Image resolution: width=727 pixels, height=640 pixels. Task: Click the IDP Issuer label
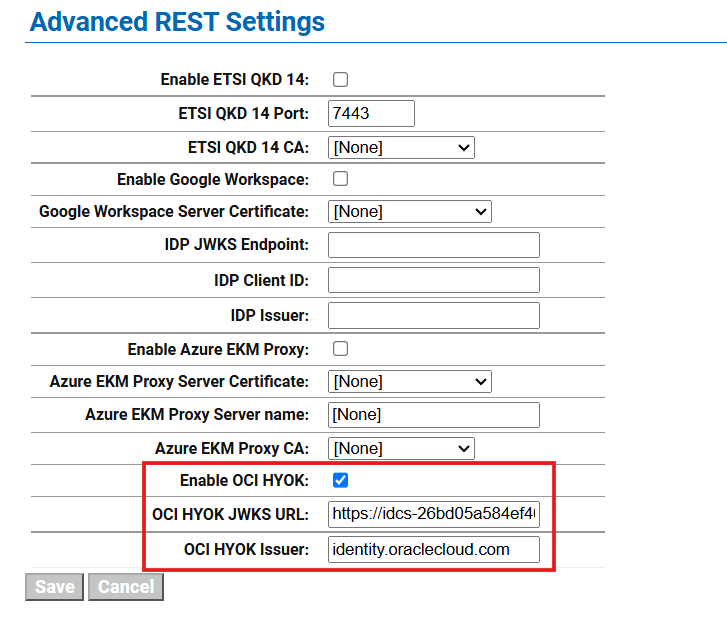[269, 315]
